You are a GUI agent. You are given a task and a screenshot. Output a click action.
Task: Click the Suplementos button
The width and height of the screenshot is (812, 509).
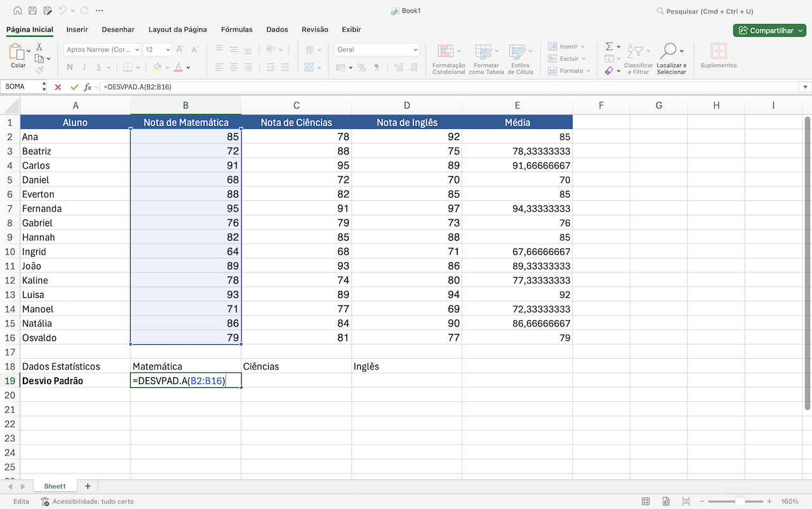pyautogui.click(x=719, y=56)
